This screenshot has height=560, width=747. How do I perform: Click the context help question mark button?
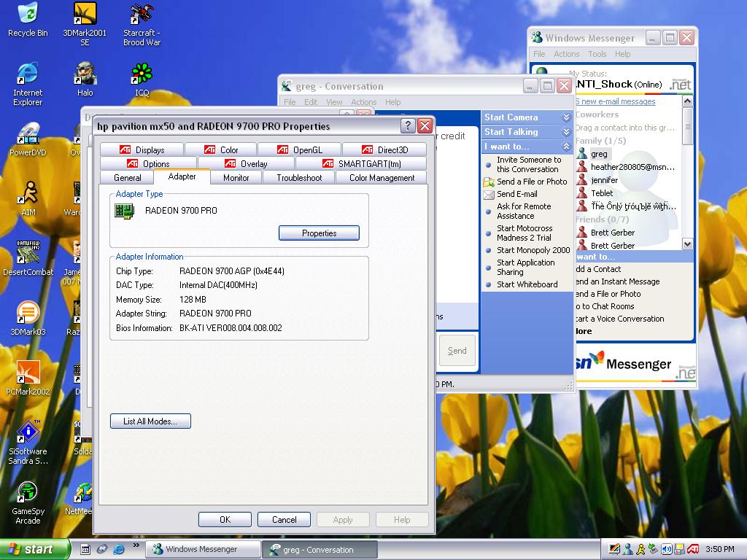(x=407, y=125)
